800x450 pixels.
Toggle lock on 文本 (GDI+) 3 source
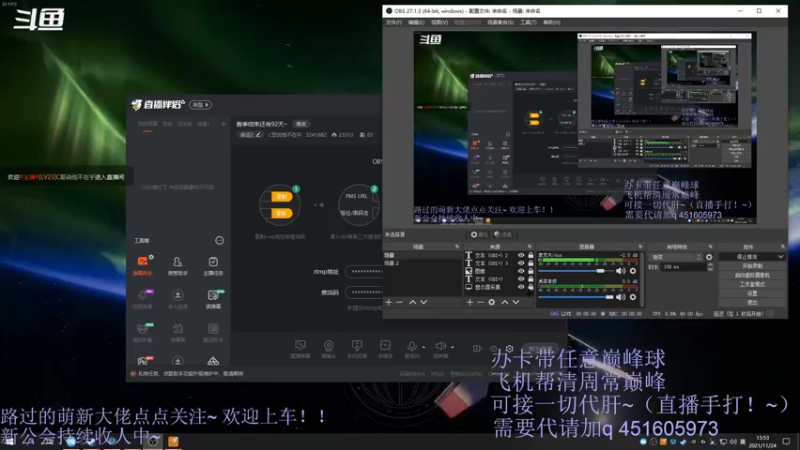coord(531,263)
